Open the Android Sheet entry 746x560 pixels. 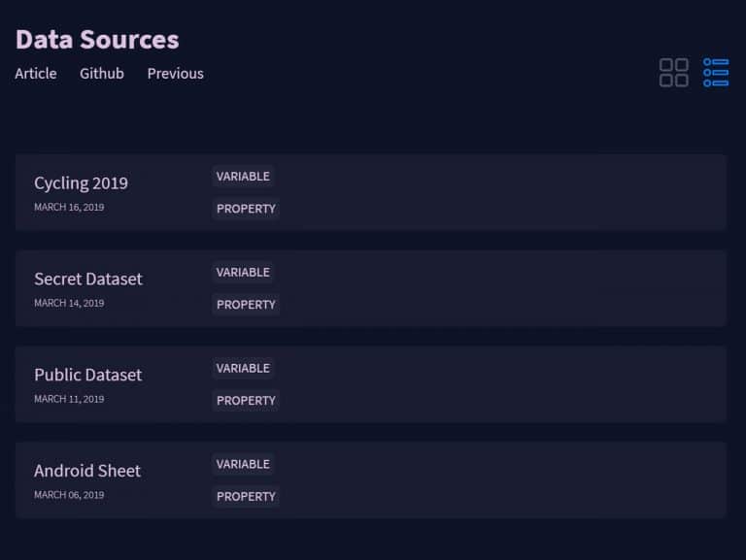click(87, 472)
